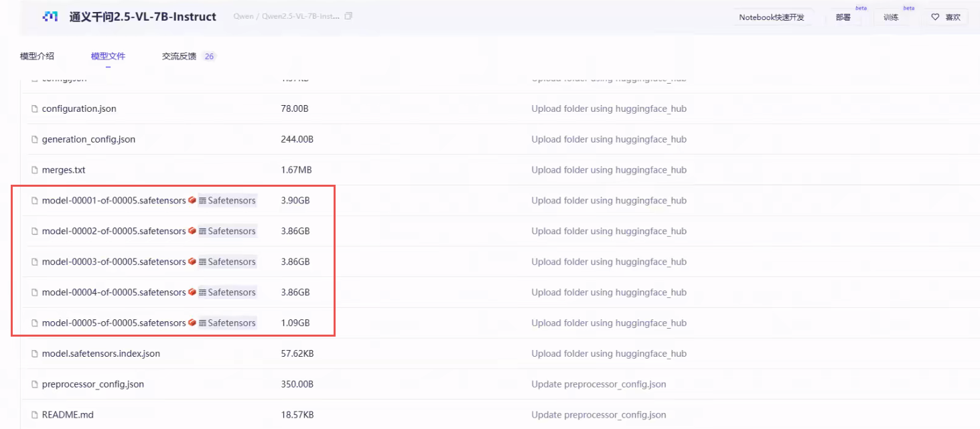Click the 26 count badge beside 交流反馈
Viewport: 980px width, 429px height.
click(x=209, y=56)
